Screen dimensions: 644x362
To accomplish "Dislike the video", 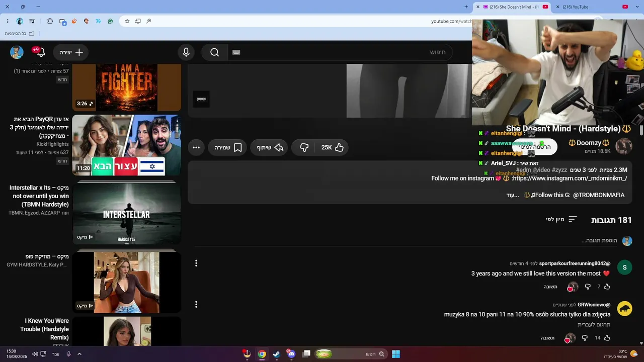I will (x=304, y=147).
